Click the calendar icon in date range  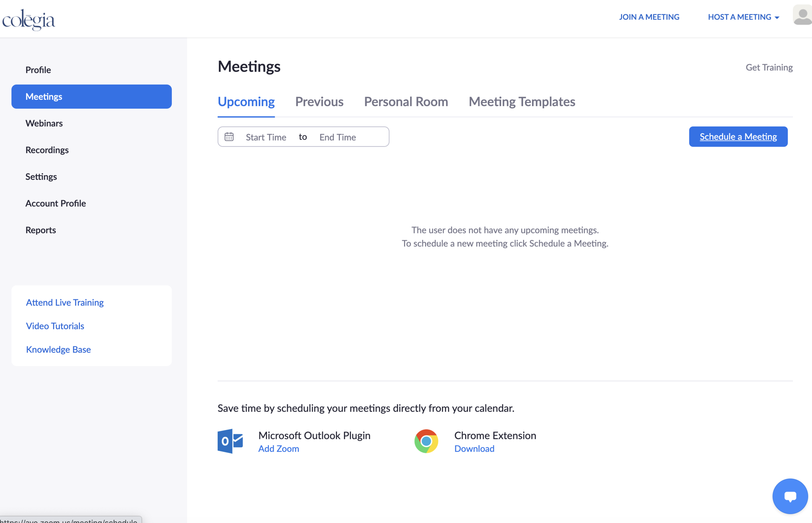[x=229, y=137]
